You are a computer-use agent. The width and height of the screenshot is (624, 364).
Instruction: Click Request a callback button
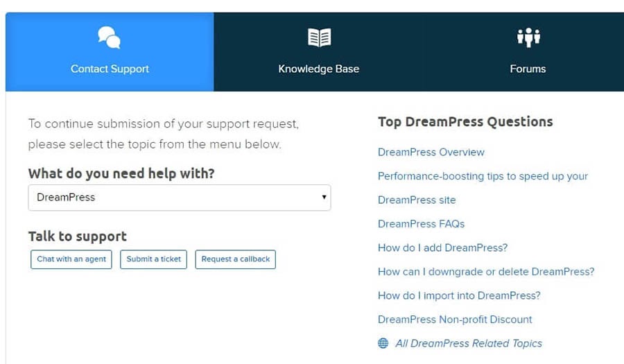click(235, 259)
